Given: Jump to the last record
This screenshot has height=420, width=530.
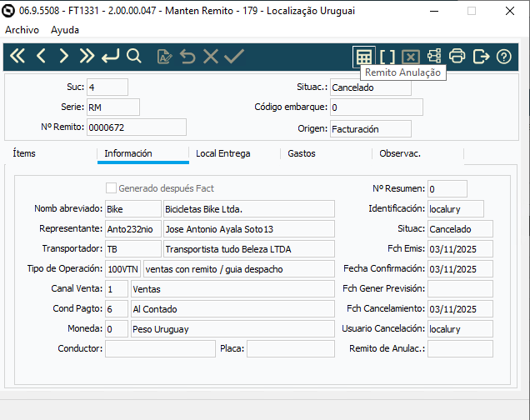Looking at the screenshot, I should point(87,57).
